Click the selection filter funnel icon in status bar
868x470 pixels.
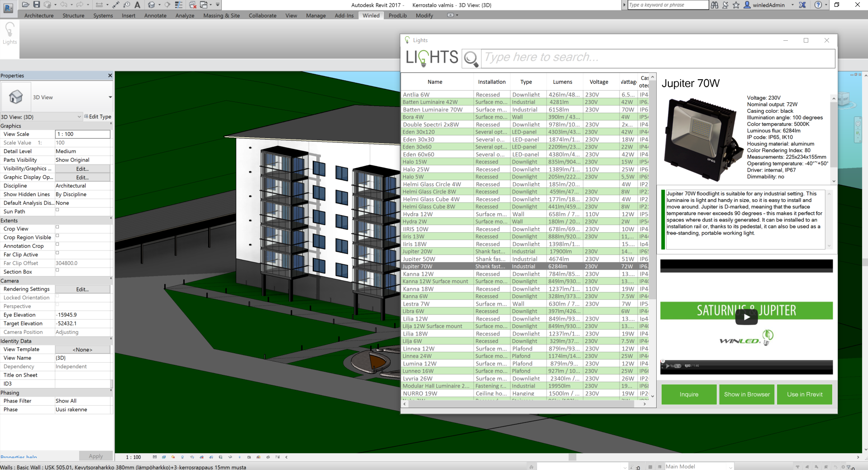tap(849, 467)
